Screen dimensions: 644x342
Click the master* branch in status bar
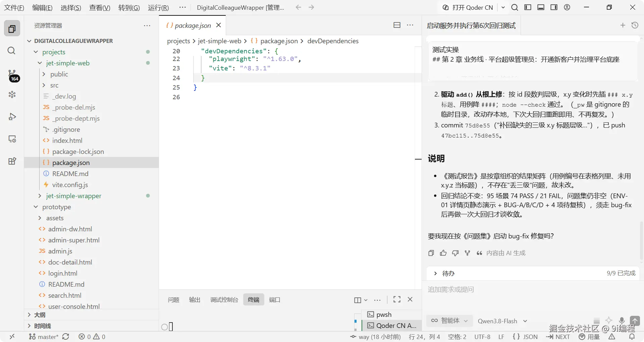[44, 337]
